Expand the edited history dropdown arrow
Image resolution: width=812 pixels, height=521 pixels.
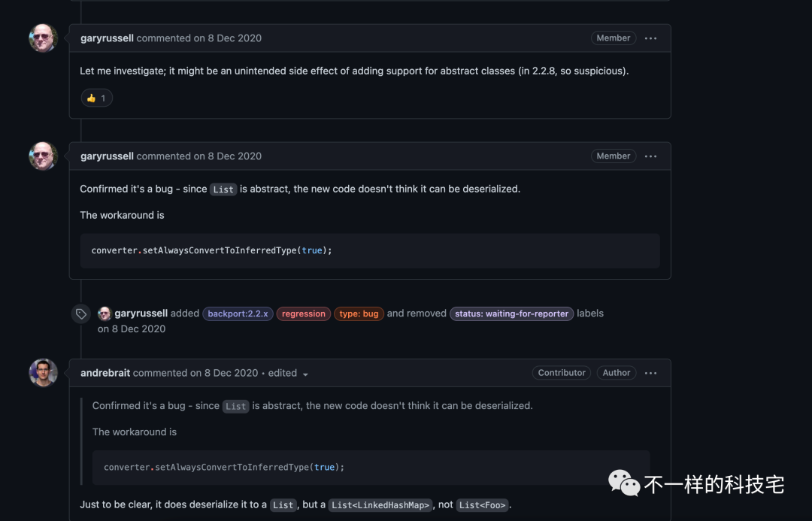(305, 374)
